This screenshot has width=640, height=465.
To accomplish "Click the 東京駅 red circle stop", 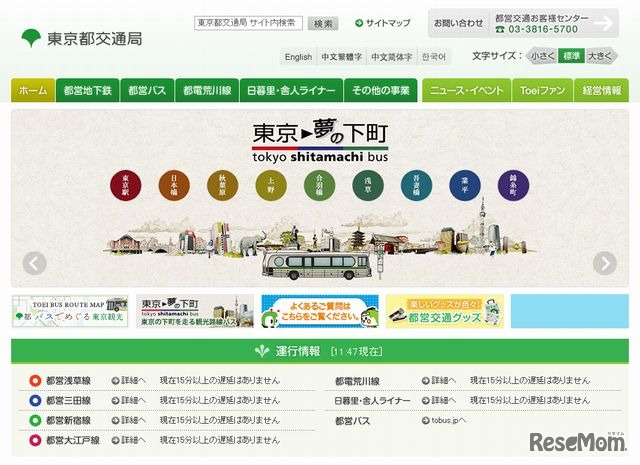I will (126, 185).
